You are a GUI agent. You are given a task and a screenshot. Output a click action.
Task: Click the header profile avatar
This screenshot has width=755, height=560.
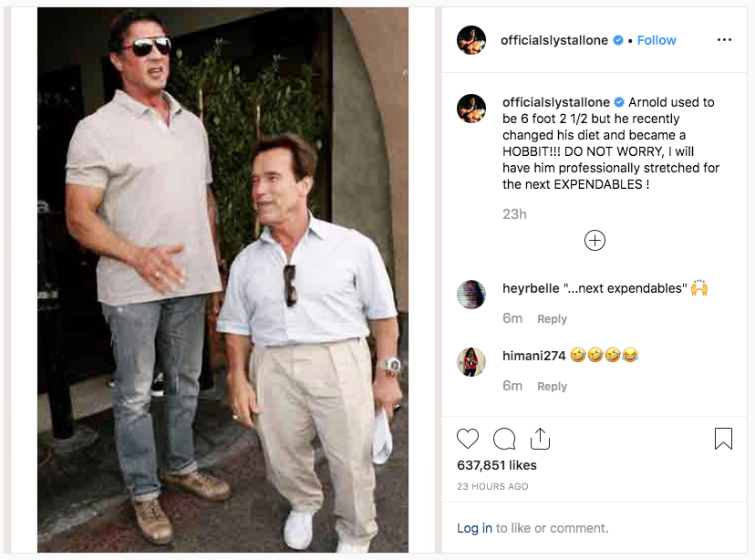tap(471, 40)
